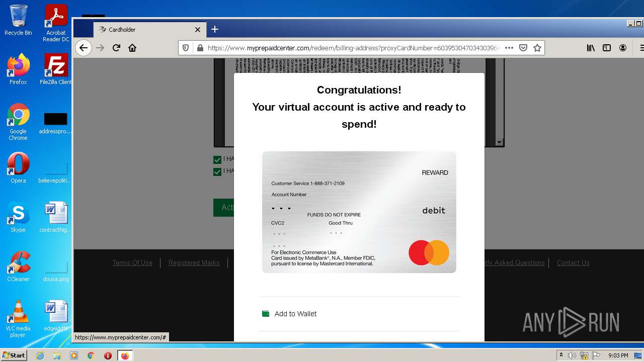Toggle the second I HAVE checkbox

point(217,171)
